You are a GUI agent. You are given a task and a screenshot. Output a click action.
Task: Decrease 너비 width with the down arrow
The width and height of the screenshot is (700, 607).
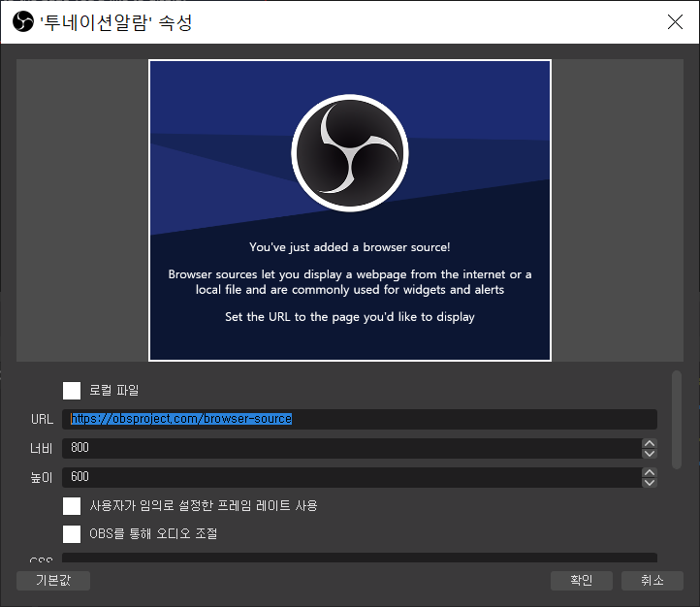pyautogui.click(x=650, y=454)
